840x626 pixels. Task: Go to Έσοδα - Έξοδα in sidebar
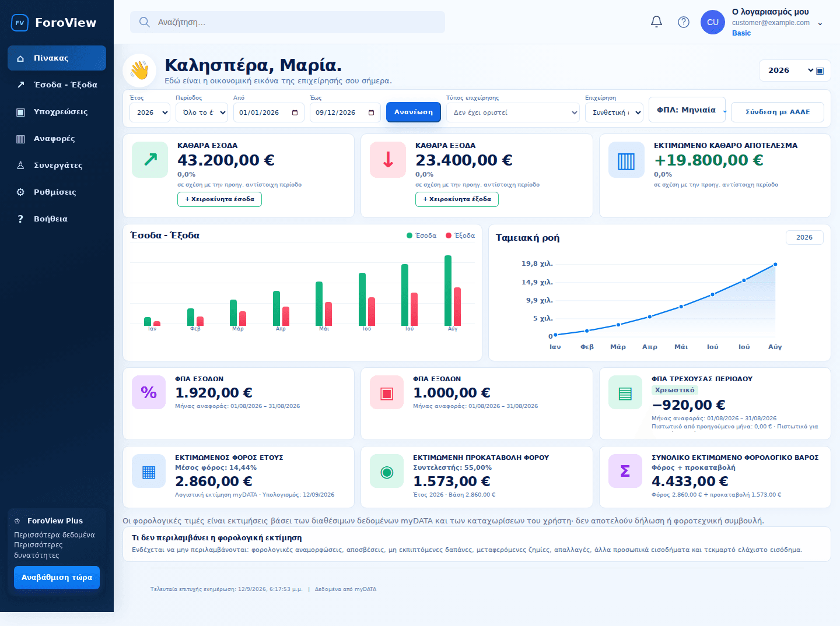pyautogui.click(x=57, y=85)
